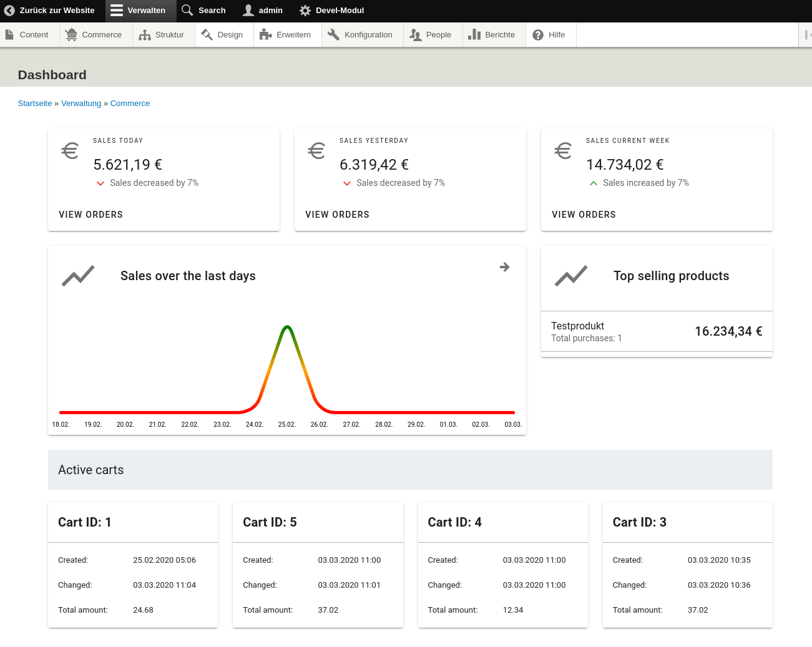Viewport: 812px width, 647px height.
Task: Click the Hilfe question mark icon
Action: point(538,35)
